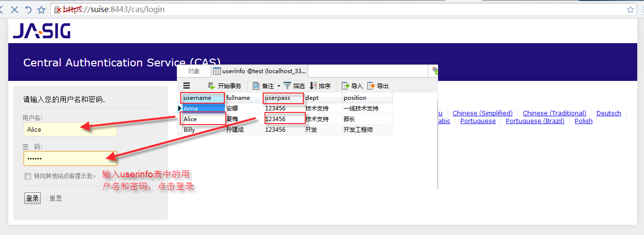Click the JASIG logo
644x235 pixels.
tap(42, 31)
